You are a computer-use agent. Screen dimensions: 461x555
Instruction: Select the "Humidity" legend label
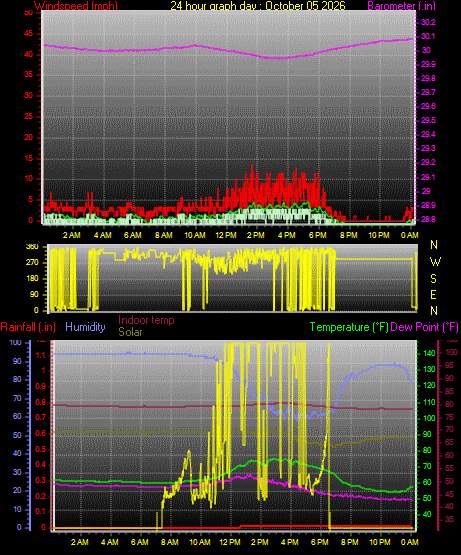click(85, 327)
